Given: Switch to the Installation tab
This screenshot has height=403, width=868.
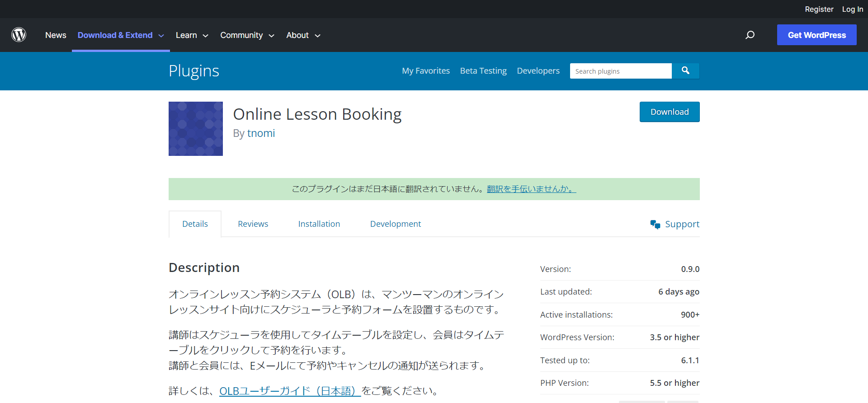Looking at the screenshot, I should pos(319,224).
